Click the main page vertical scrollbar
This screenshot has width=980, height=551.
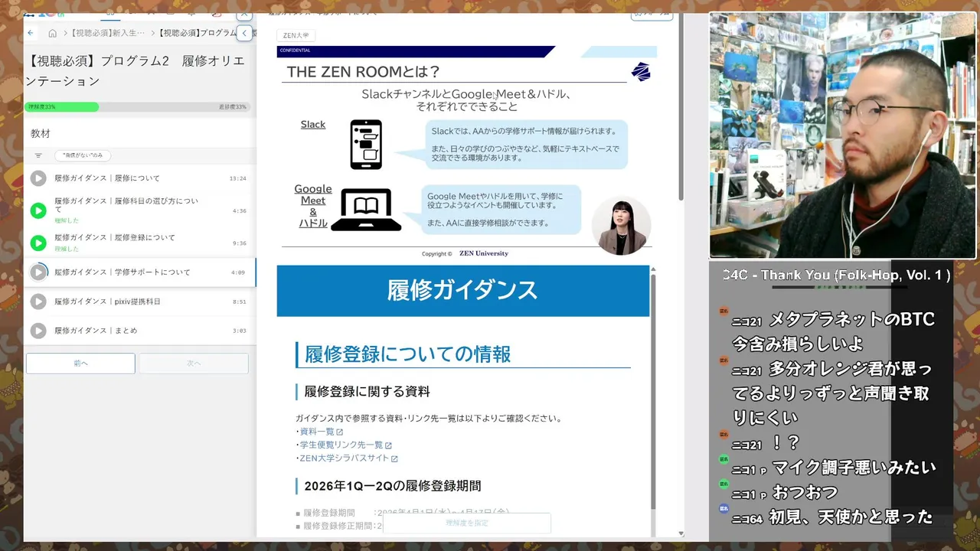click(x=681, y=107)
